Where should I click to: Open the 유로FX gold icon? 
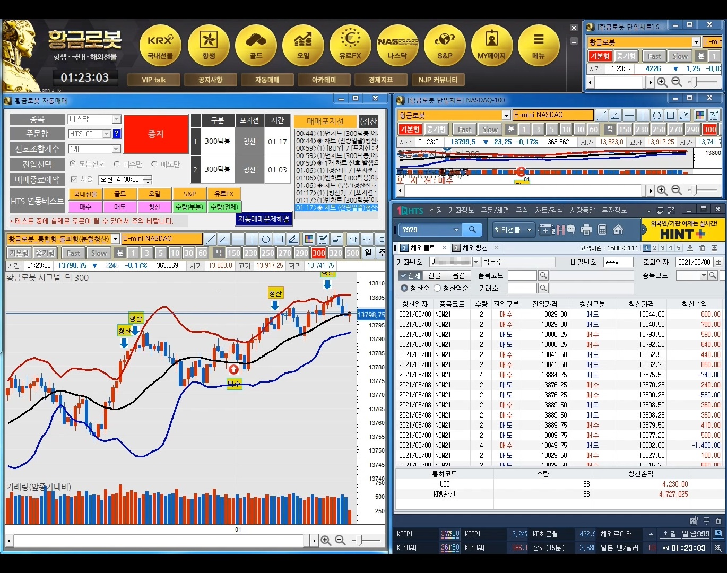(350, 46)
